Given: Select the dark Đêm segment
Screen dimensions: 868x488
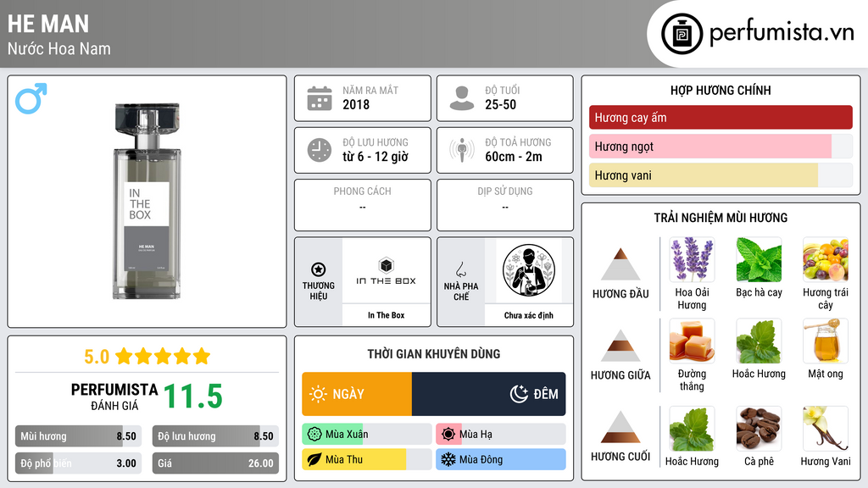Looking at the screenshot, I should tap(489, 394).
